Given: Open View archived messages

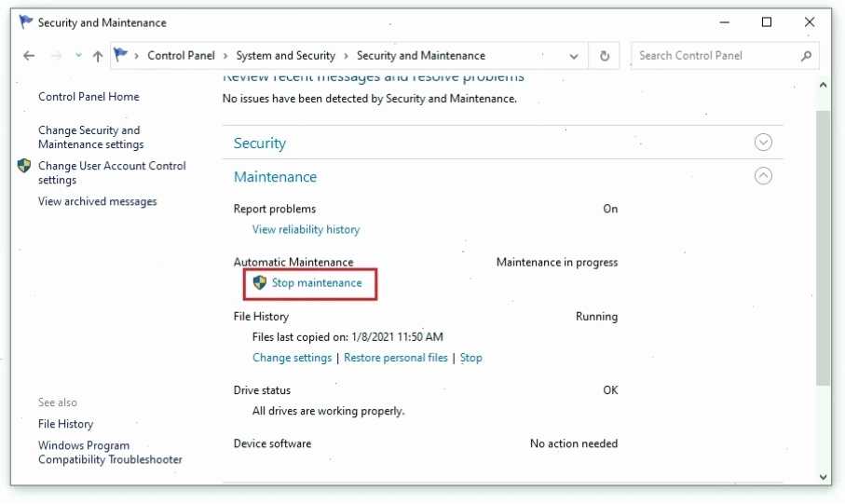Looking at the screenshot, I should 97,201.
